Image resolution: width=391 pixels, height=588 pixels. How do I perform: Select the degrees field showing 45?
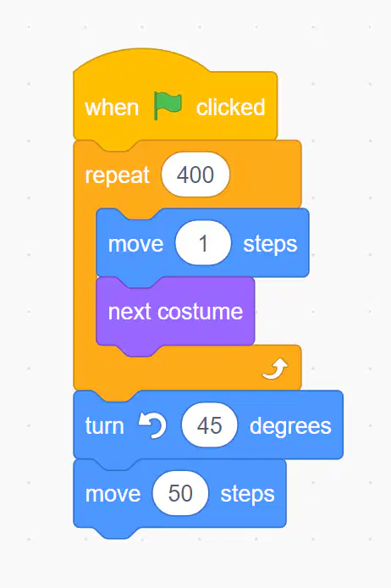click(x=209, y=425)
